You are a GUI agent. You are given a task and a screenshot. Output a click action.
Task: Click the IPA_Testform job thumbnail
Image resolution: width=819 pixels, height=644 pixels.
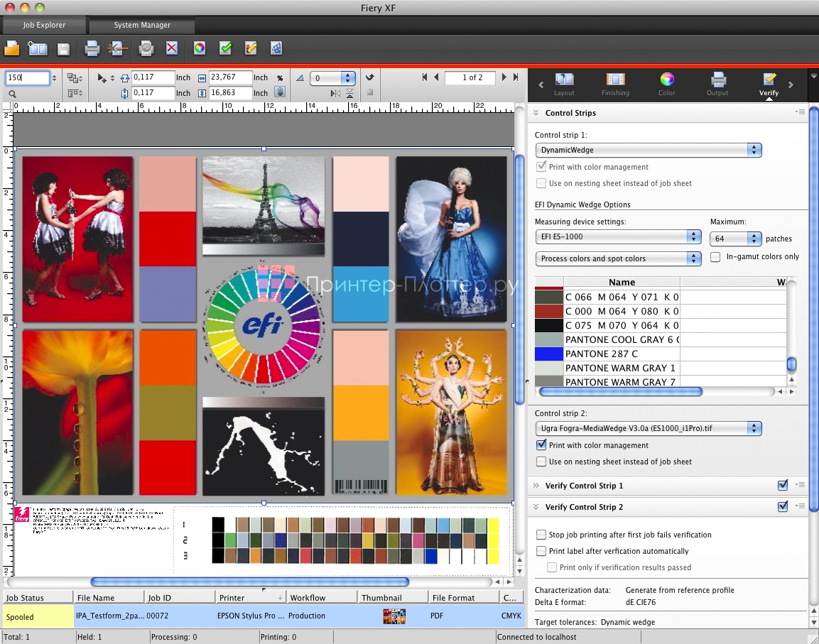[x=394, y=616]
